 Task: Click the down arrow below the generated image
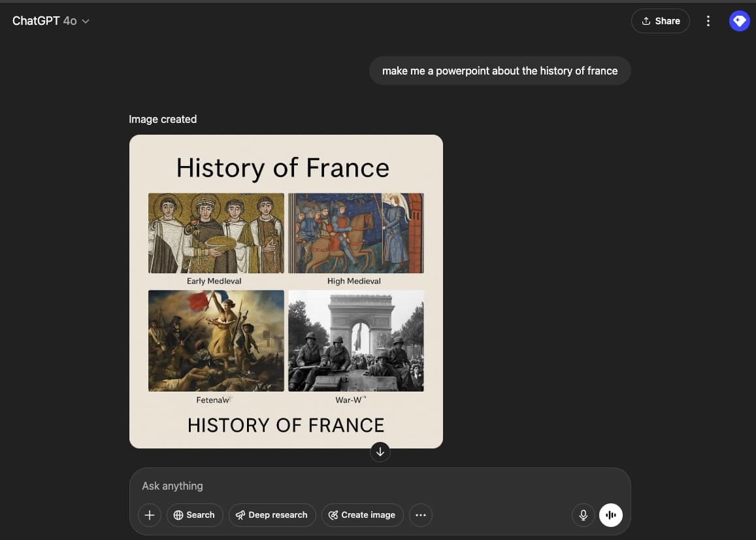380,451
